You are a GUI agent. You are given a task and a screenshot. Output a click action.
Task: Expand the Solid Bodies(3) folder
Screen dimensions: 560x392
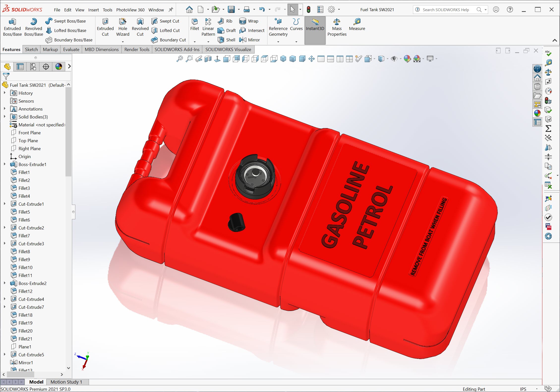point(4,117)
